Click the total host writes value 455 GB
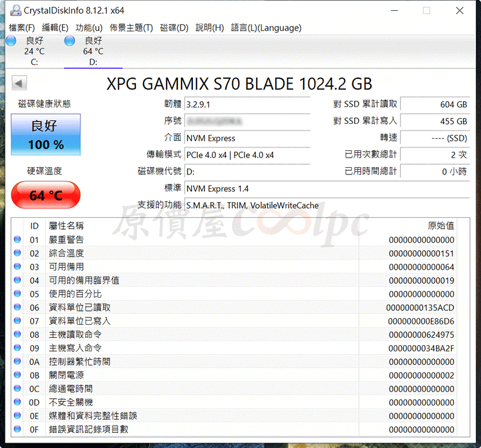This screenshot has height=448, width=481. tap(435, 121)
